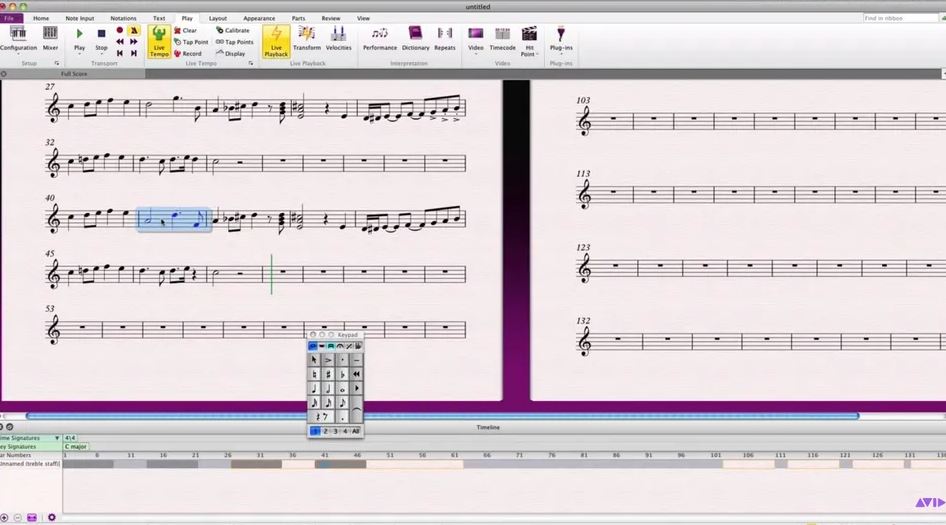The image size is (946, 525).
Task: Open the Video dropdown button
Action: pyautogui.click(x=476, y=40)
